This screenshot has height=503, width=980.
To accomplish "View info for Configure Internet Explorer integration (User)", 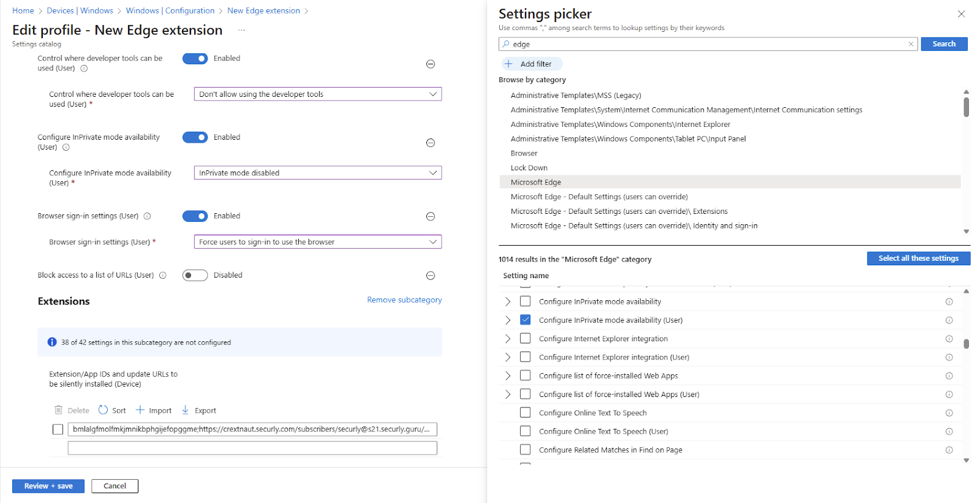I will point(949,357).
